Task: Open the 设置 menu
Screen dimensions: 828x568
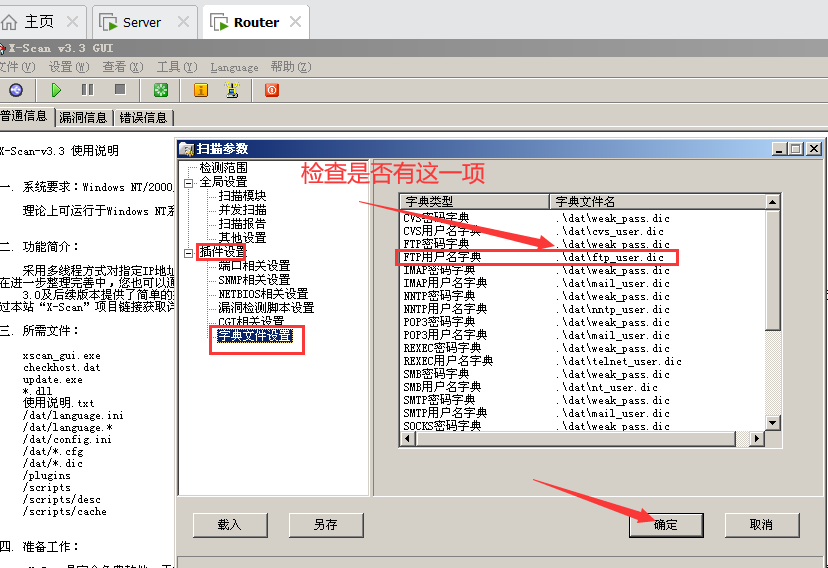Action: click(69, 67)
